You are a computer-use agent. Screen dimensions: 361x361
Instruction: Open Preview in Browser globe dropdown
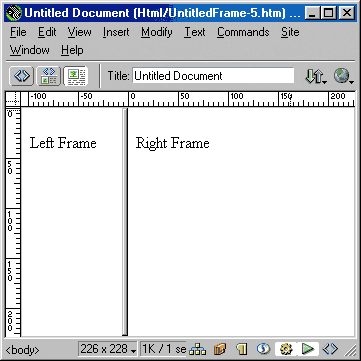(343, 76)
